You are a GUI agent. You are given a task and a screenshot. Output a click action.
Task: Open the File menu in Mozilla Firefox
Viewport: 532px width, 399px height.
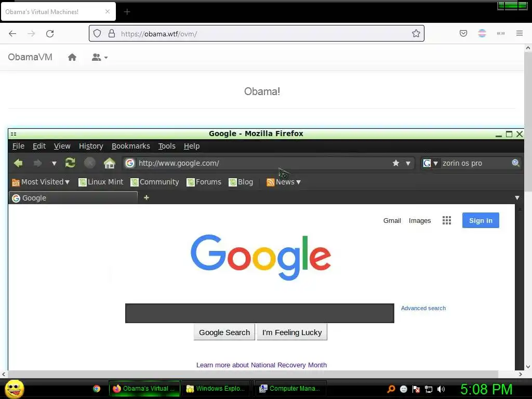coord(18,146)
